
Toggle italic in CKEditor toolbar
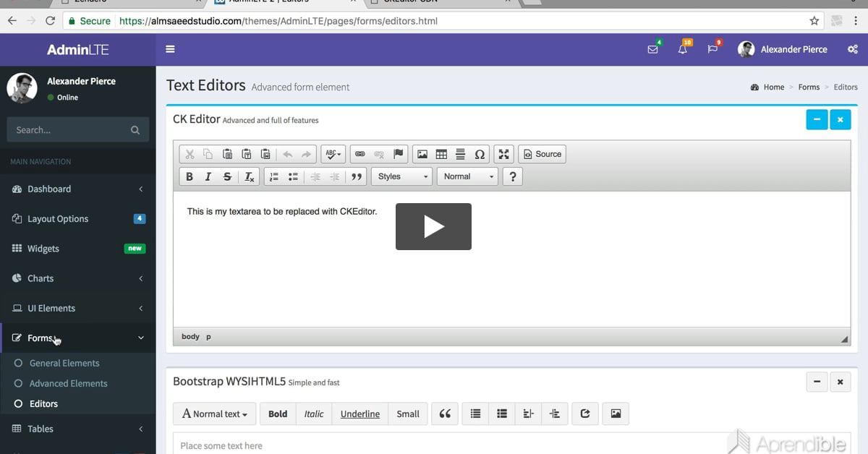(208, 176)
